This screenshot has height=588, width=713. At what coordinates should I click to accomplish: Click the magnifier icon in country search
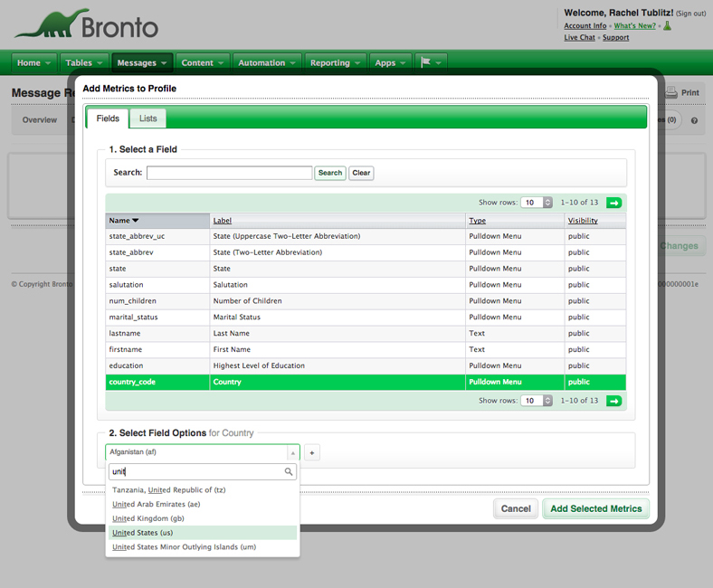(x=289, y=472)
